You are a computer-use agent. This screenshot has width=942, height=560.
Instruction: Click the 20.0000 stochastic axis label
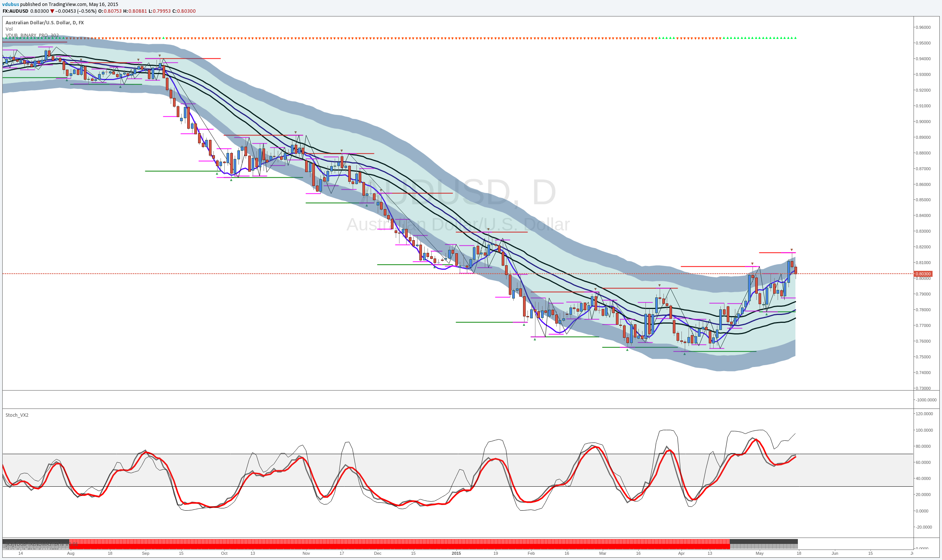[x=924, y=495]
